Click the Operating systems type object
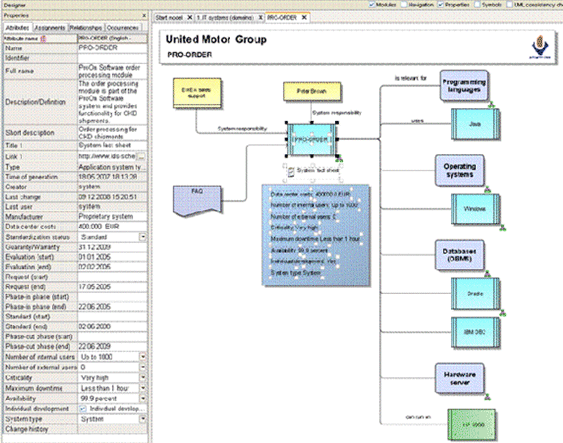Image resolution: width=563 pixels, height=443 pixels. tap(459, 170)
